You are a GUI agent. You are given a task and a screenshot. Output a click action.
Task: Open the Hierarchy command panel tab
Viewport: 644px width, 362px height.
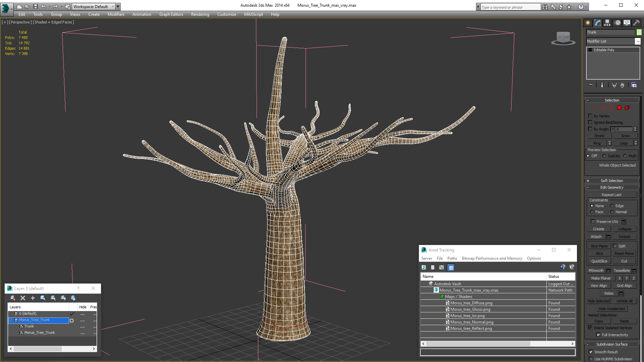click(607, 23)
